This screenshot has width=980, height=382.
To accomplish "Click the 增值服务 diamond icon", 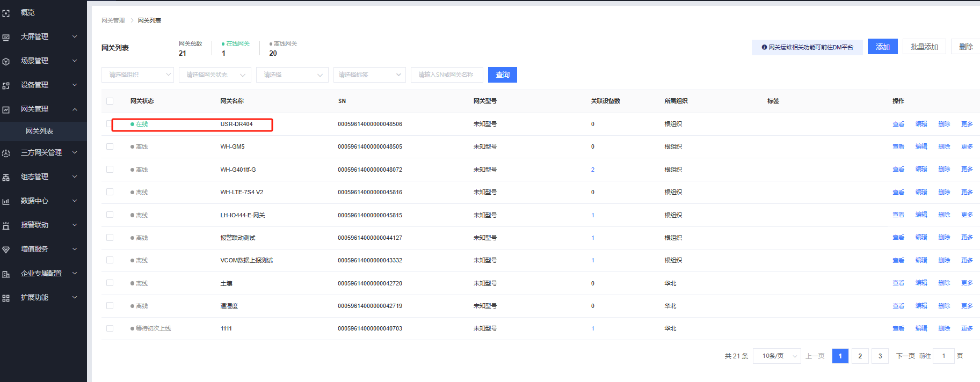I will (6, 249).
